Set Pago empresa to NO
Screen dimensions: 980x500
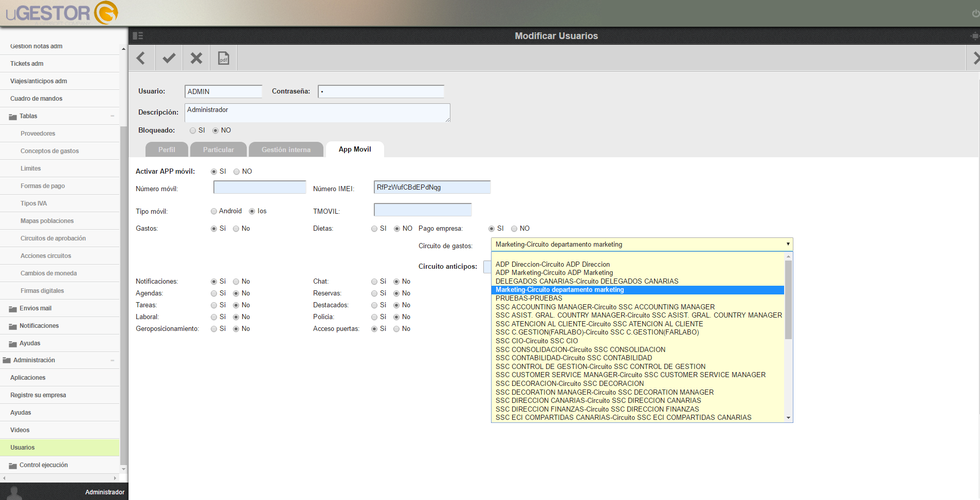click(x=514, y=229)
